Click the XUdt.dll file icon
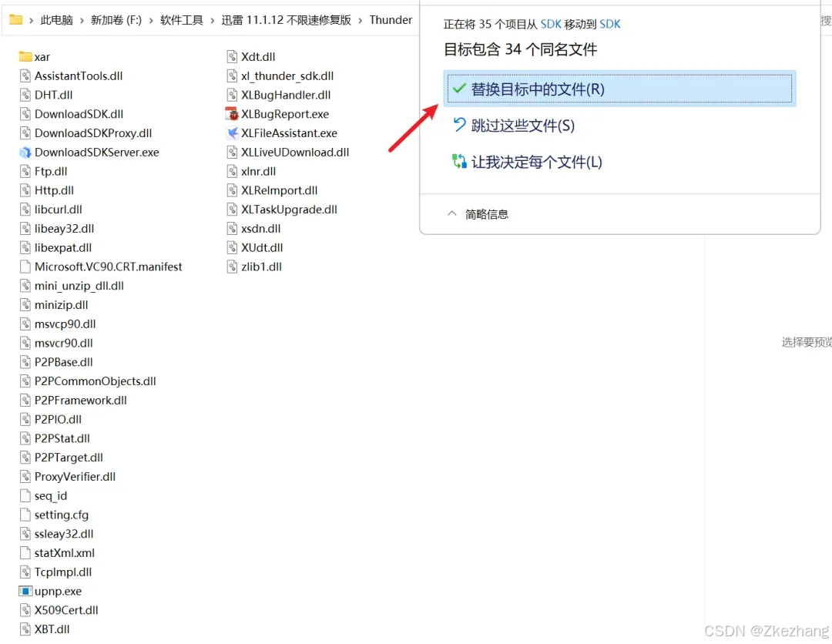 click(232, 248)
